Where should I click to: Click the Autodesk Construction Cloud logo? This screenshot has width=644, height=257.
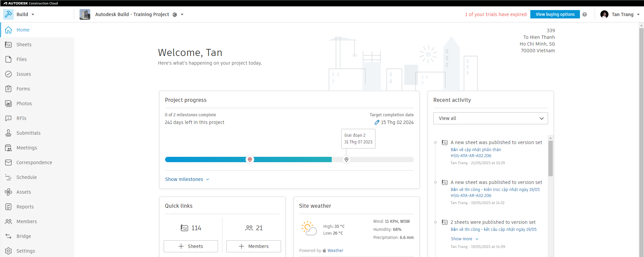pos(31,3)
